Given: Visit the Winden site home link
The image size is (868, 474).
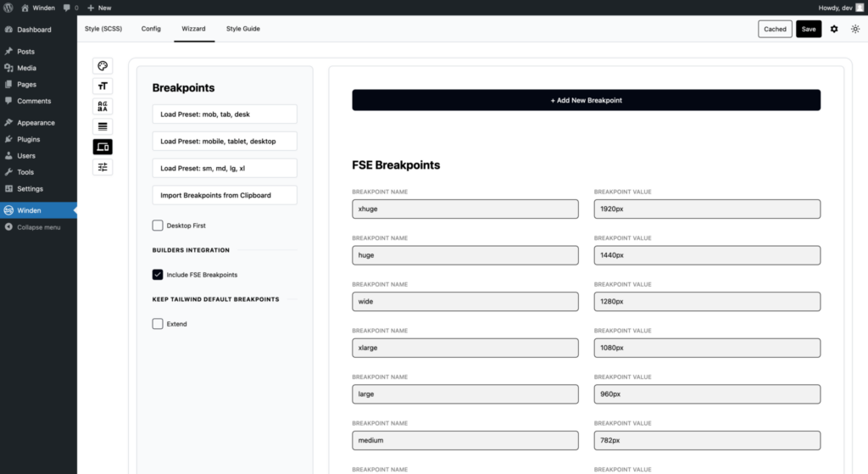Looking at the screenshot, I should pyautogui.click(x=37, y=8).
